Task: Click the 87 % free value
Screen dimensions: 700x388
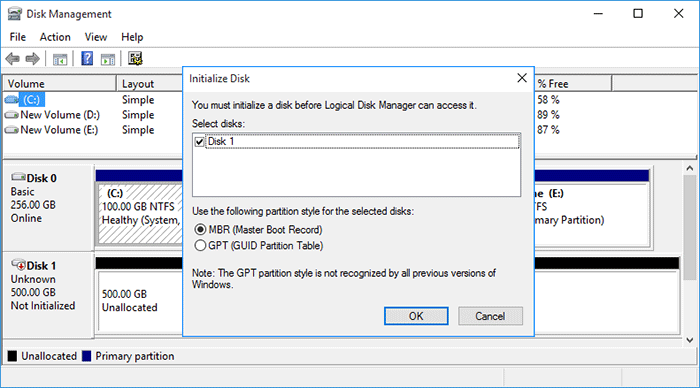Action: point(548,130)
